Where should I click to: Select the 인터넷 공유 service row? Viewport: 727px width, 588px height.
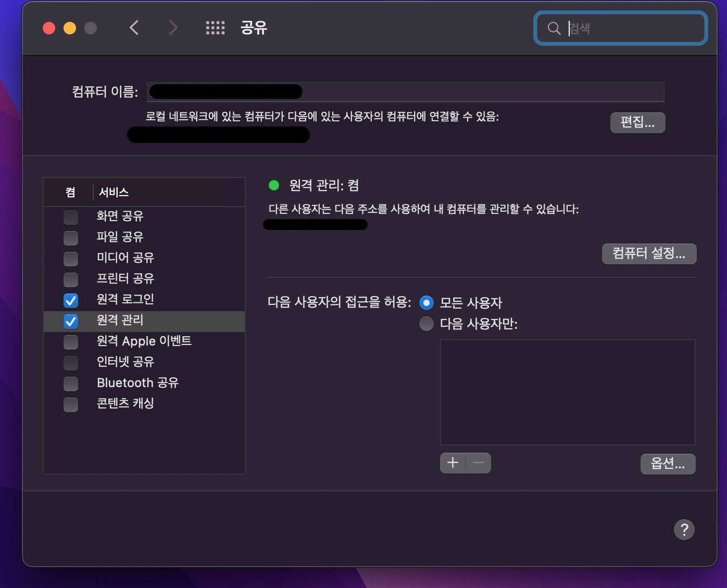click(x=144, y=363)
